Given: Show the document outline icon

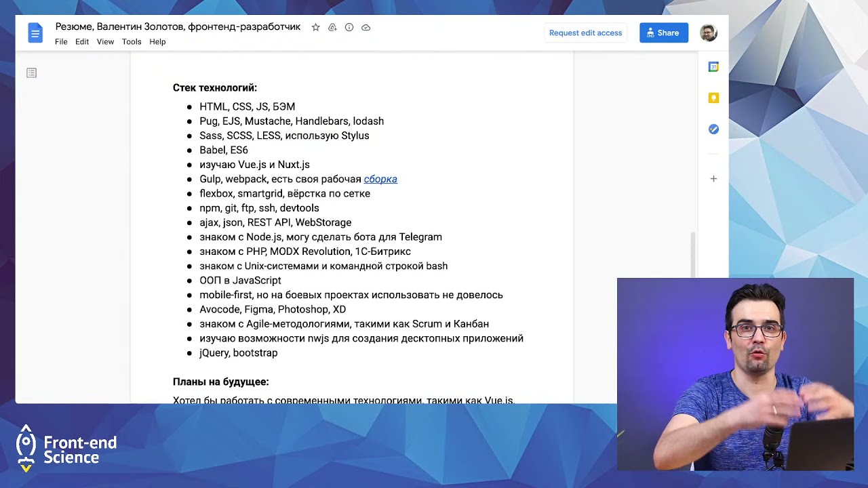Looking at the screenshot, I should [31, 73].
